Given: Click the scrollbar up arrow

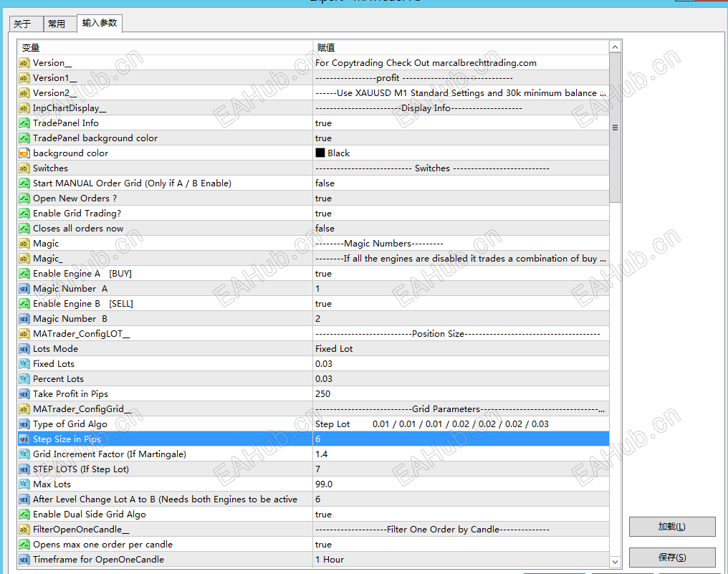Looking at the screenshot, I should click(x=615, y=47).
